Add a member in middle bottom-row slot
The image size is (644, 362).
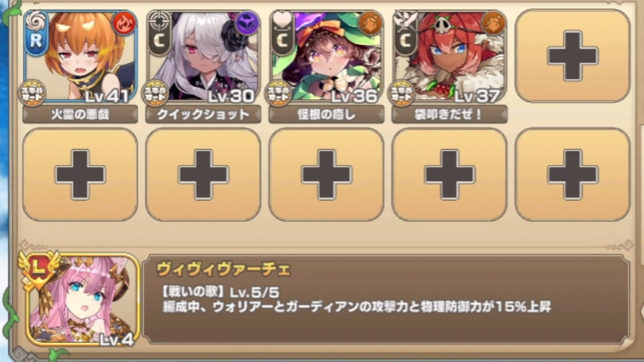(327, 174)
